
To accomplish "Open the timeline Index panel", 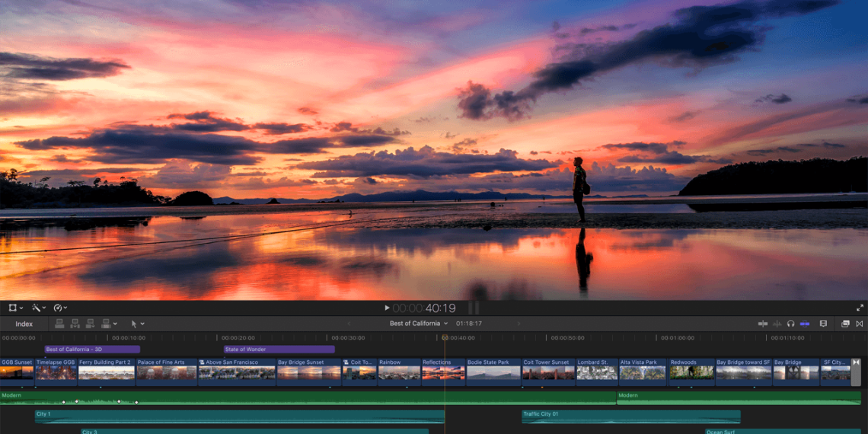I will click(24, 324).
